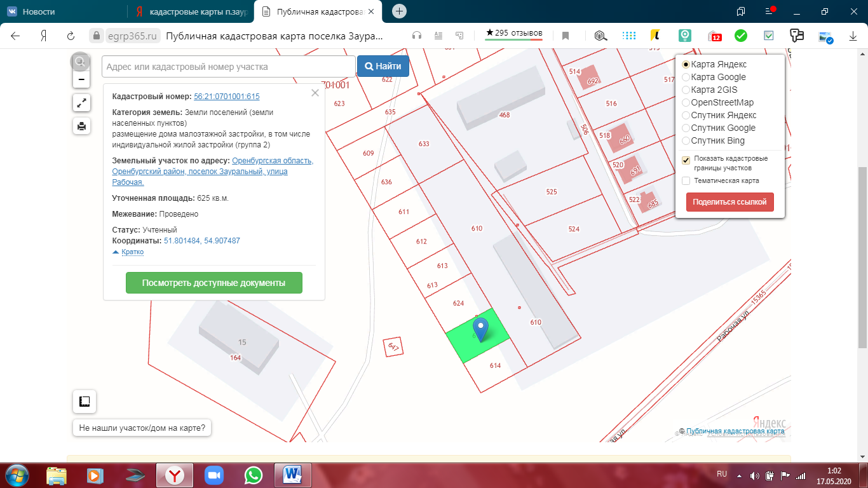Click the page vertical scrollbar
This screenshot has width=868, height=488.
pyautogui.click(x=863, y=257)
